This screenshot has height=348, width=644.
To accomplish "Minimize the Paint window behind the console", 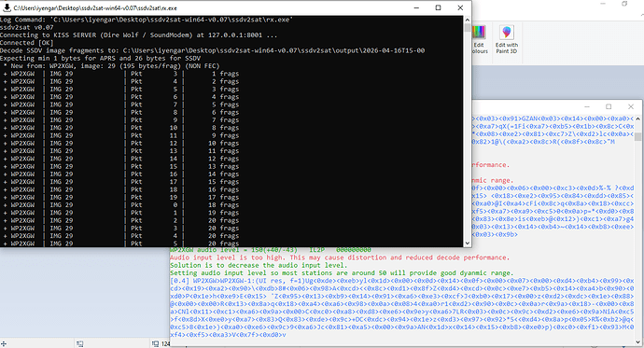I will click(x=603, y=4).
